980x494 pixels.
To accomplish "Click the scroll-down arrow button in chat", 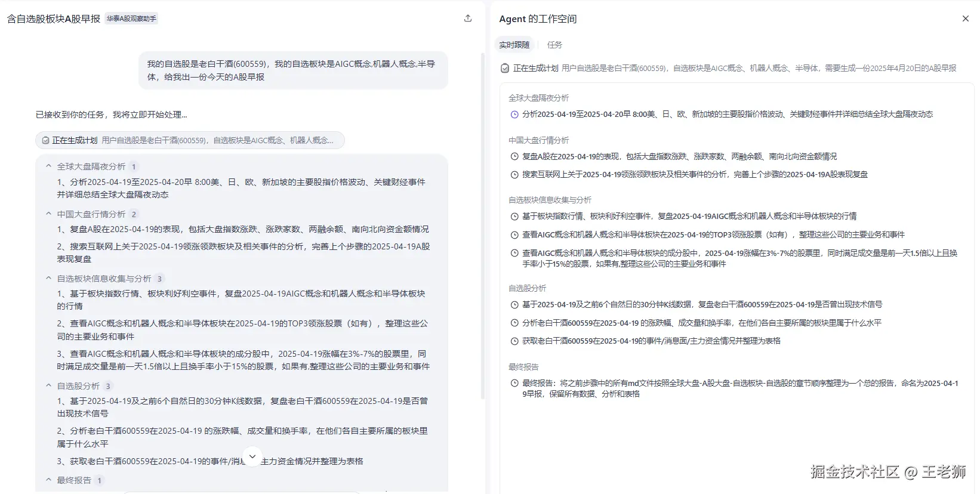I will pos(252,456).
